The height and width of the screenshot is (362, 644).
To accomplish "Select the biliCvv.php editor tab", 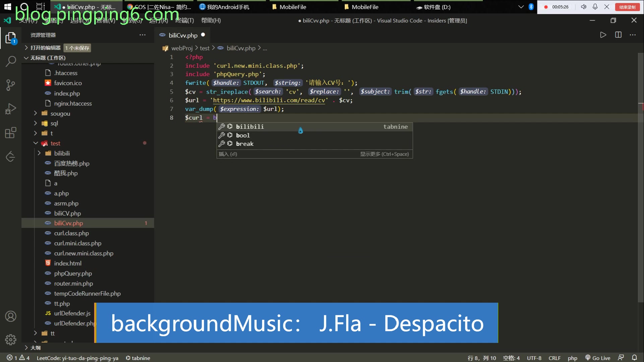I will click(183, 35).
